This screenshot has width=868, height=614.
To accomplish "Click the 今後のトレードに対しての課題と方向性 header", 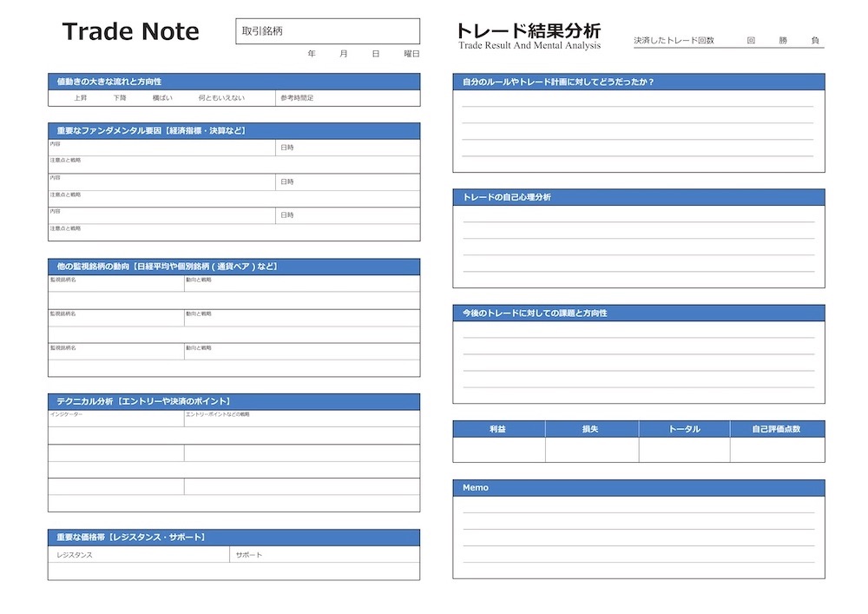I will 639,313.
